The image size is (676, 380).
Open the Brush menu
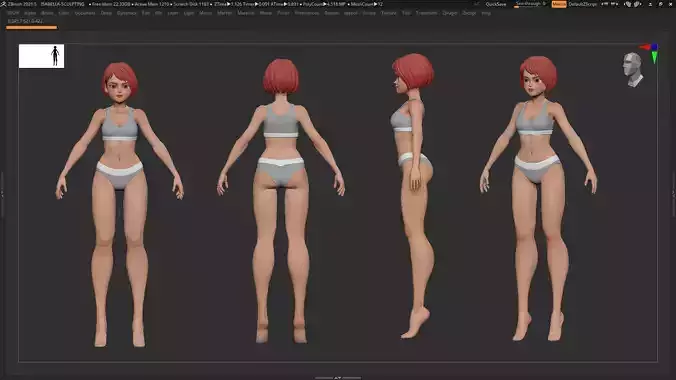click(x=47, y=13)
